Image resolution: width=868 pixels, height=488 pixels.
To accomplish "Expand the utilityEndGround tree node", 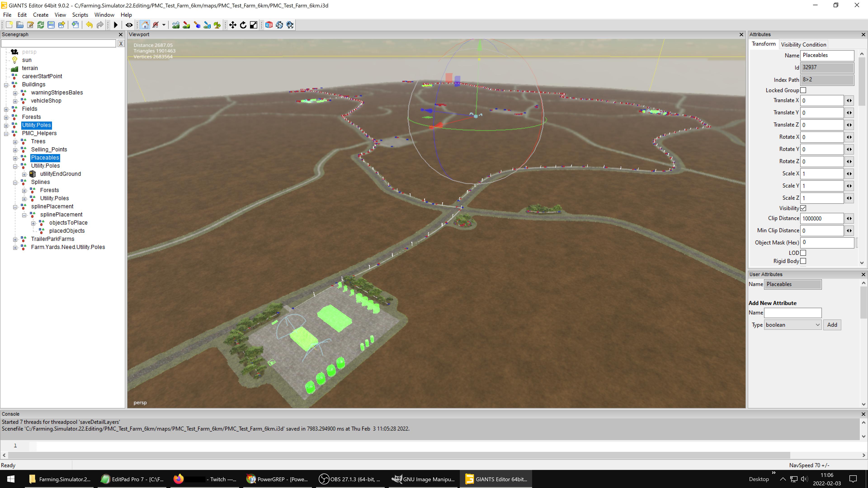I will click(24, 174).
